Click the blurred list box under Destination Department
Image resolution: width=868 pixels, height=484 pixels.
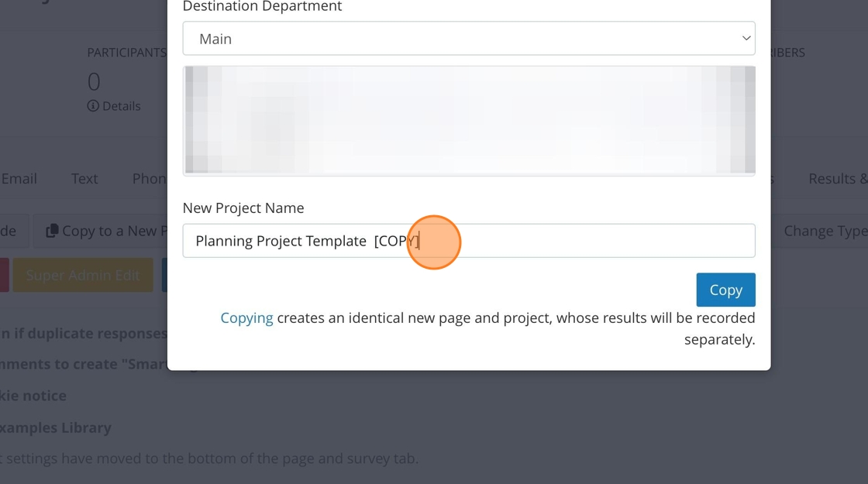point(469,120)
